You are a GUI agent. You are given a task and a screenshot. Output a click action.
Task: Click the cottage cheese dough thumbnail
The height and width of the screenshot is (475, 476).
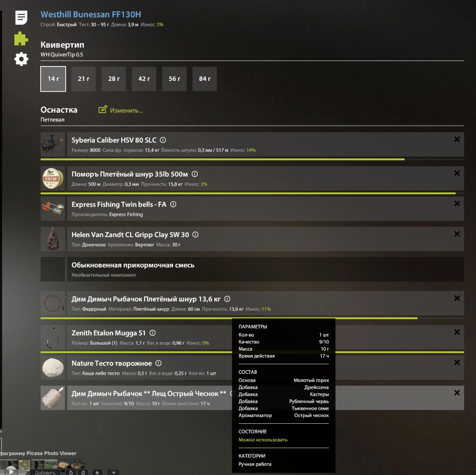[53, 368]
